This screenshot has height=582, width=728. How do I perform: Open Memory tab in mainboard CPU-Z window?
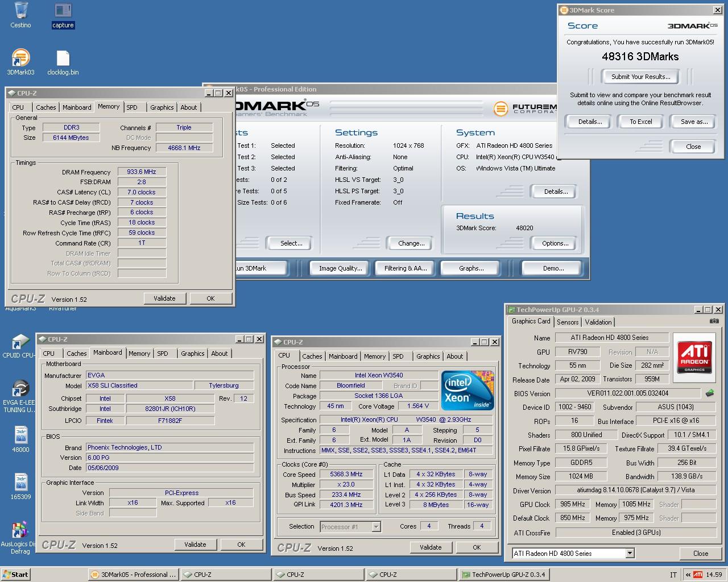coord(139,354)
